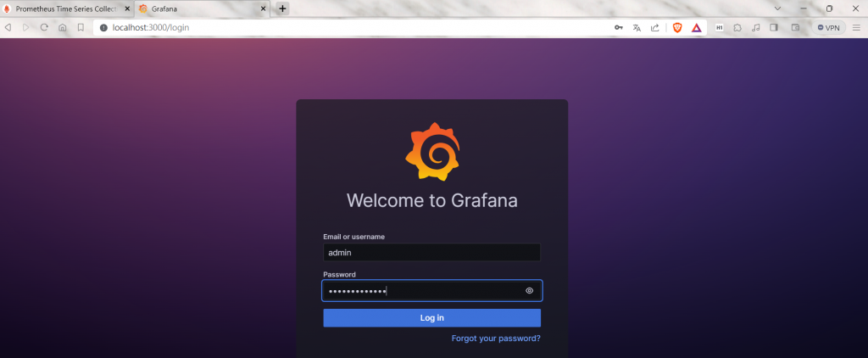Open the browser home page

pyautogui.click(x=63, y=27)
